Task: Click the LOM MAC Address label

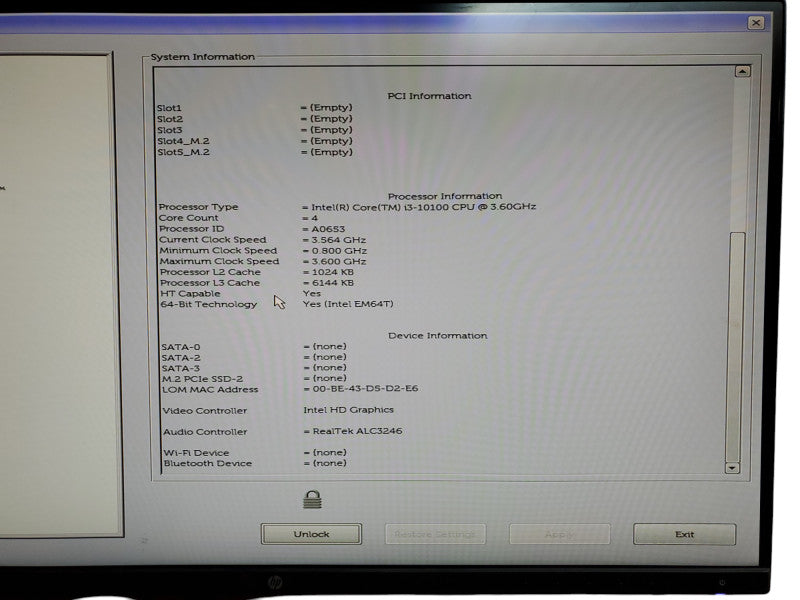Action: click(210, 390)
